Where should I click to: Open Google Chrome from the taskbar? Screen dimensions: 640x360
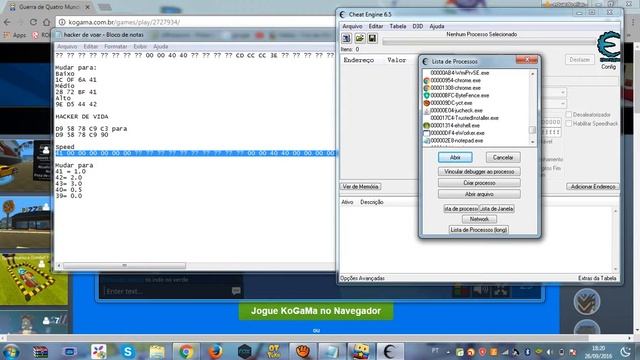tap(186, 351)
